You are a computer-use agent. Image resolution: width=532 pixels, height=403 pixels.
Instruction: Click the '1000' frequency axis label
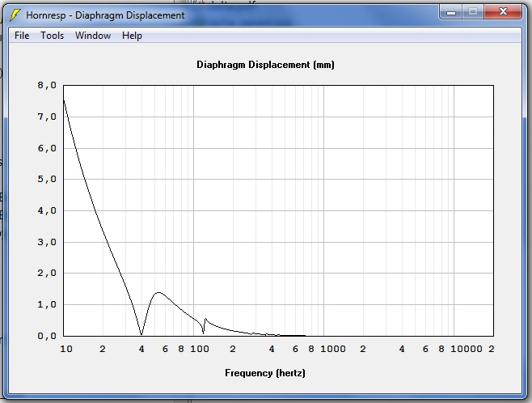[333, 349]
